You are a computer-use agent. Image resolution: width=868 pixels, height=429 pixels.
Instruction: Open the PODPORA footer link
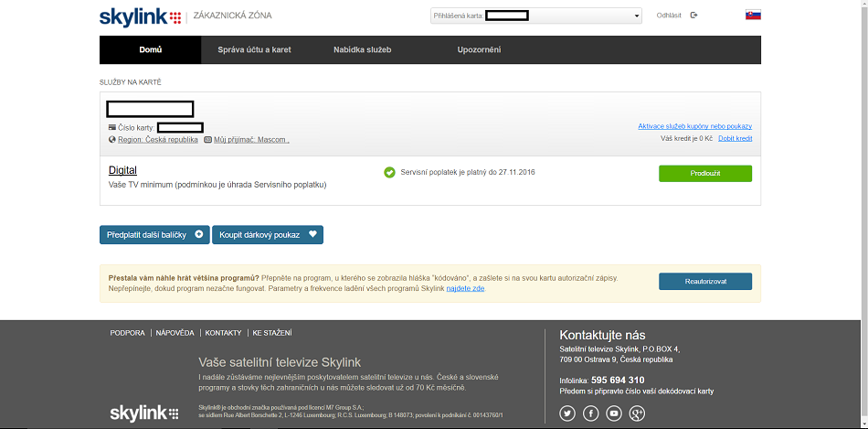[127, 333]
